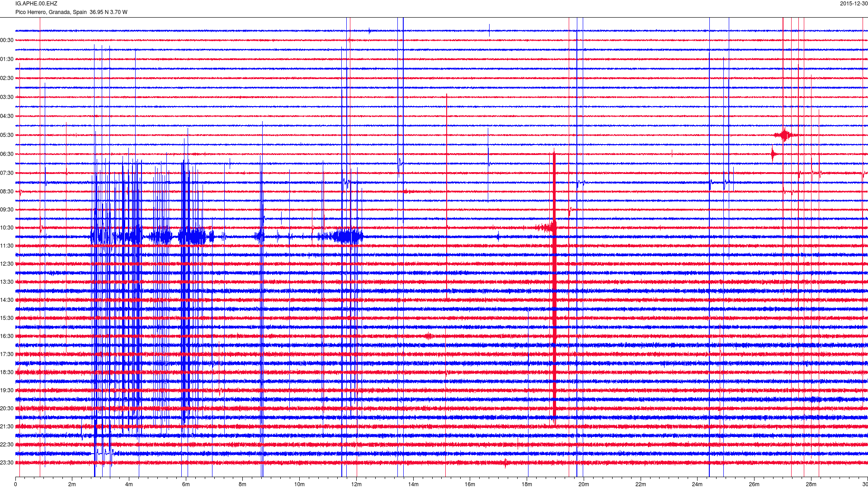Click the 22m axis tick label
The height and width of the screenshot is (488, 868).
click(641, 484)
